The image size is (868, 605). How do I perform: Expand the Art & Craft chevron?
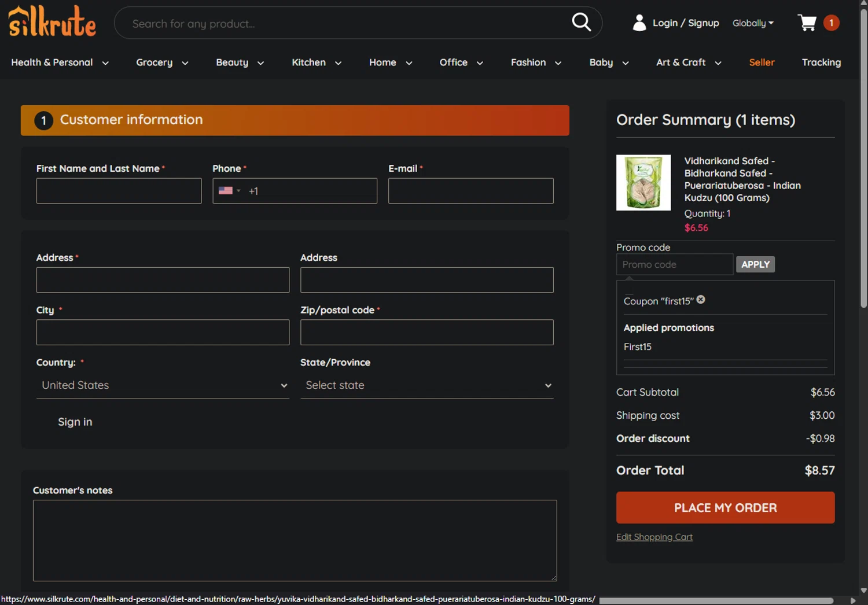point(718,63)
